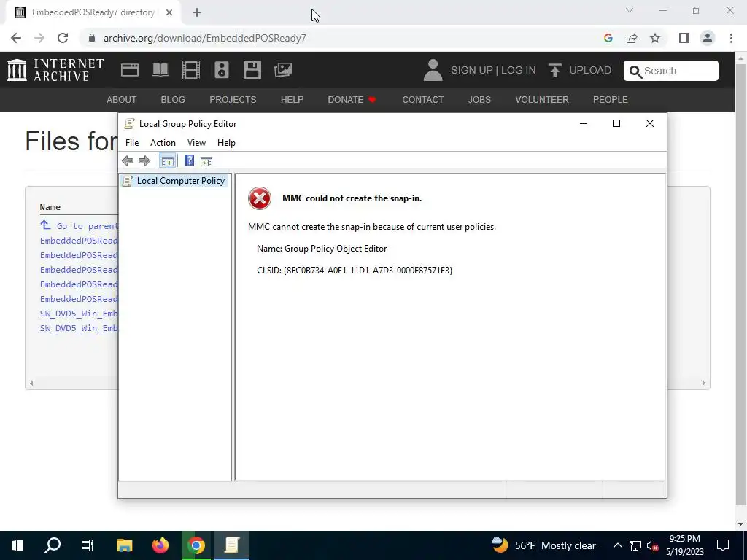Open the Help menu in Policy Editor
The image size is (747, 560).
click(x=226, y=143)
